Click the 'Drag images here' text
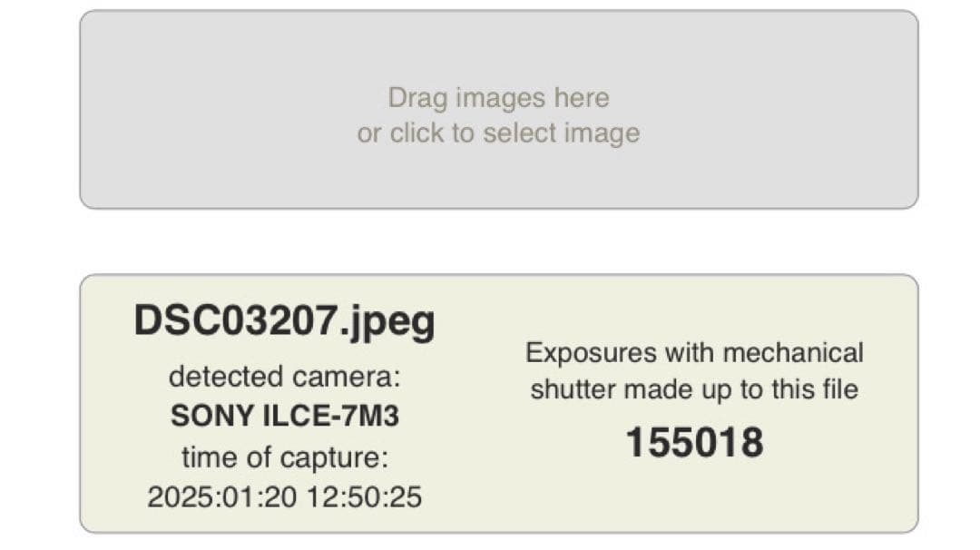 click(498, 97)
